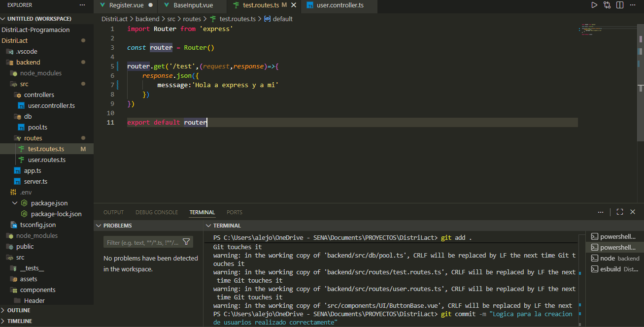Open panel more actions ellipsis
This screenshot has width=644, height=327.
pos(601,212)
